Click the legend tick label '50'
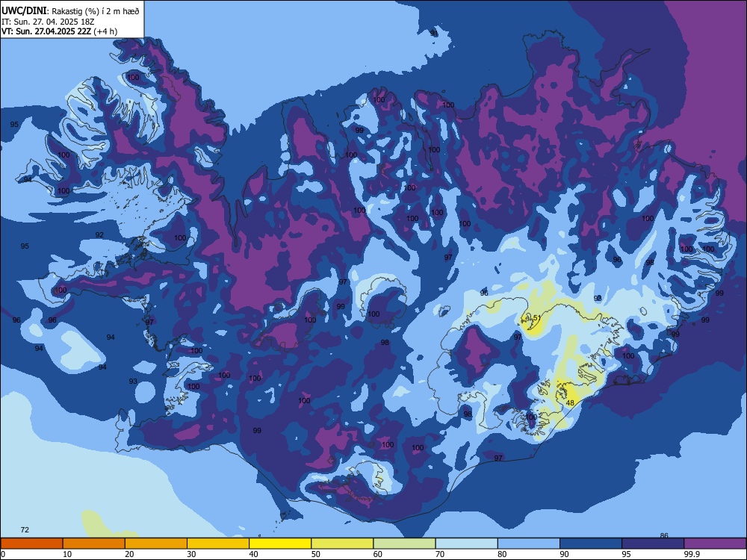This screenshot has width=747, height=560. click(x=316, y=554)
